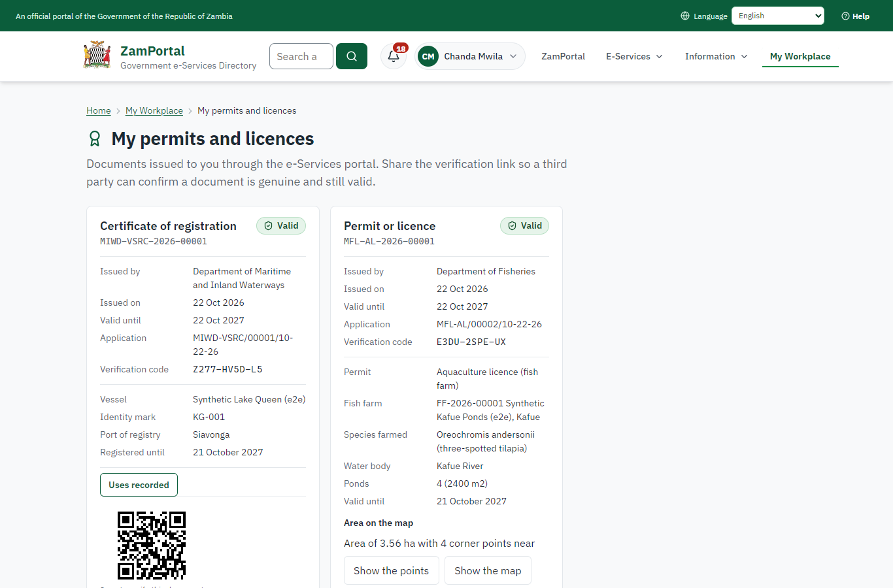Click the green search magnifier button
The image size is (893, 588).
point(352,56)
